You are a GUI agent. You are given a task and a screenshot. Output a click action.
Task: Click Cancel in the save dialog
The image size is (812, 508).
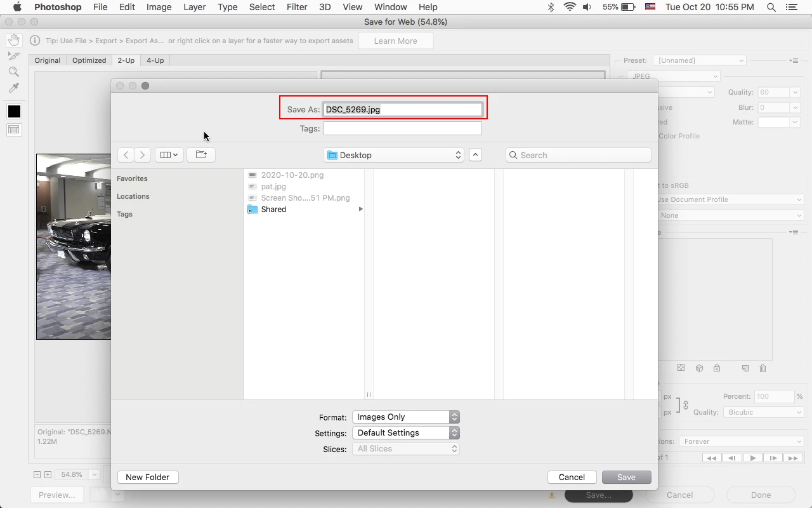(572, 477)
